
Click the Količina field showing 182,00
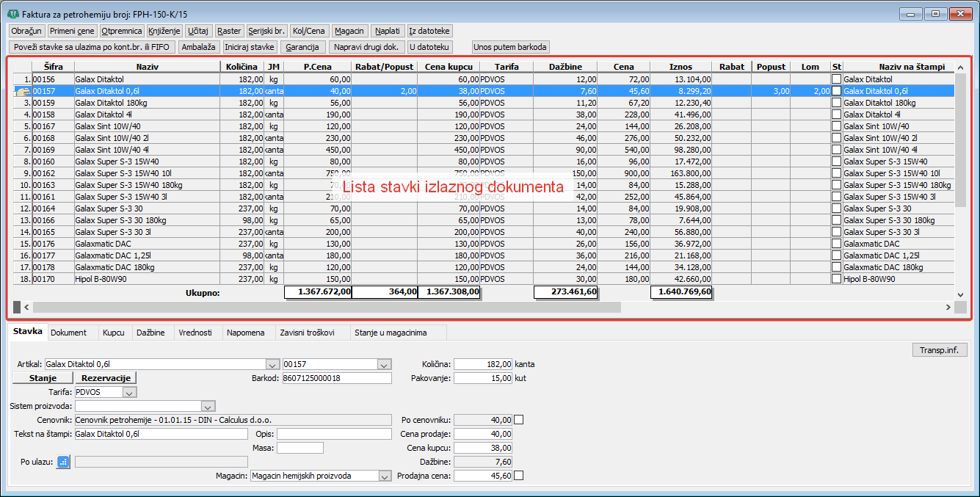483,364
